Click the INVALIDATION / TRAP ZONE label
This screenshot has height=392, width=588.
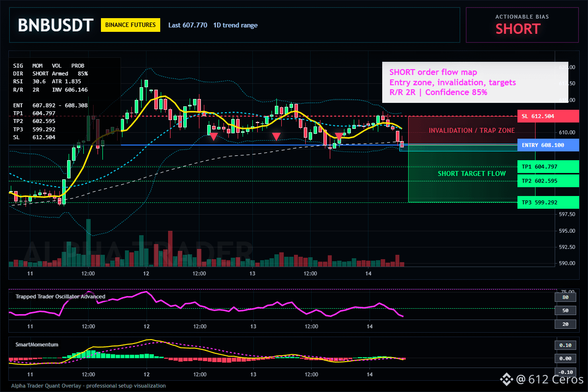[x=472, y=130]
